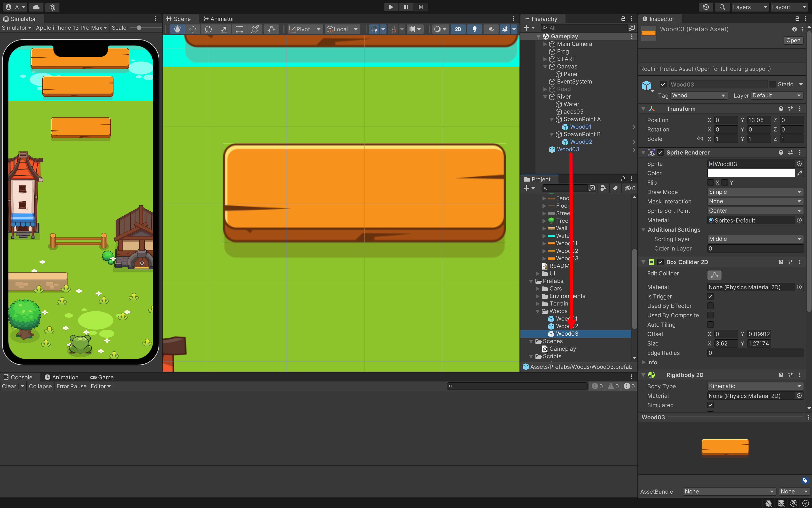812x508 pixels.
Task: Click the Open prefab button
Action: 793,40
